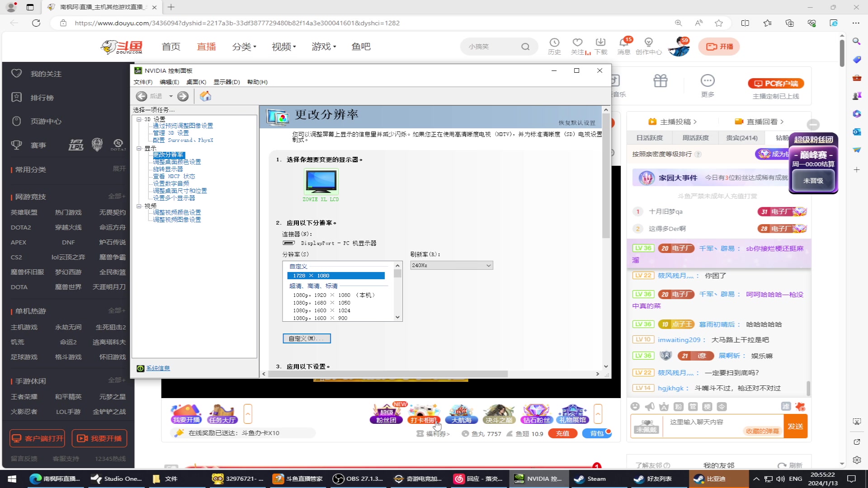Click the 任务大厅 icon

point(222,414)
